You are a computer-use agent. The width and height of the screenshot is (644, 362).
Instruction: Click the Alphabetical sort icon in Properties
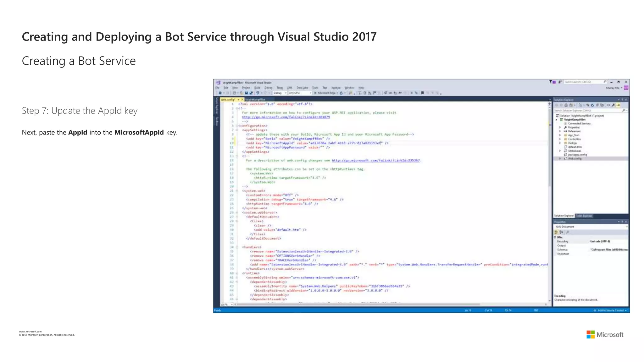pos(561,232)
